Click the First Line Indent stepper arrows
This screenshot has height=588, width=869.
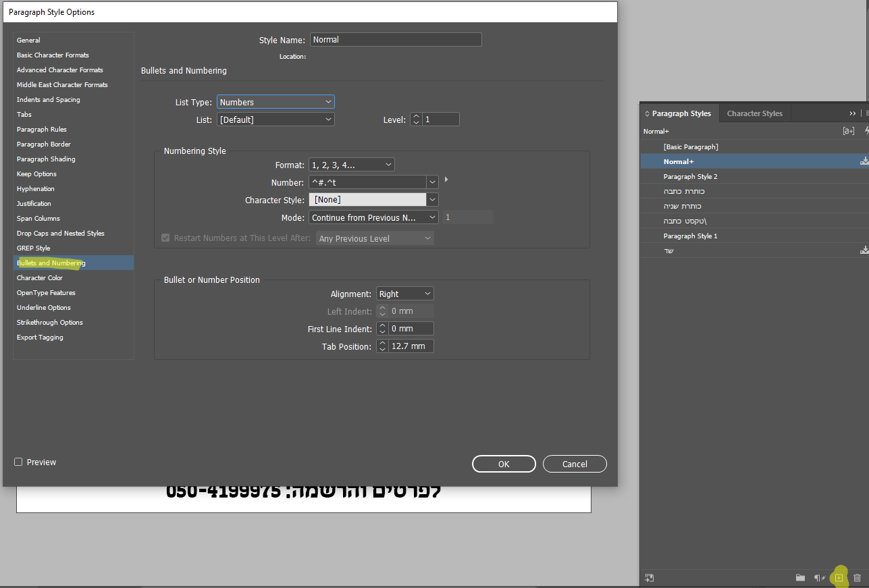pyautogui.click(x=383, y=329)
